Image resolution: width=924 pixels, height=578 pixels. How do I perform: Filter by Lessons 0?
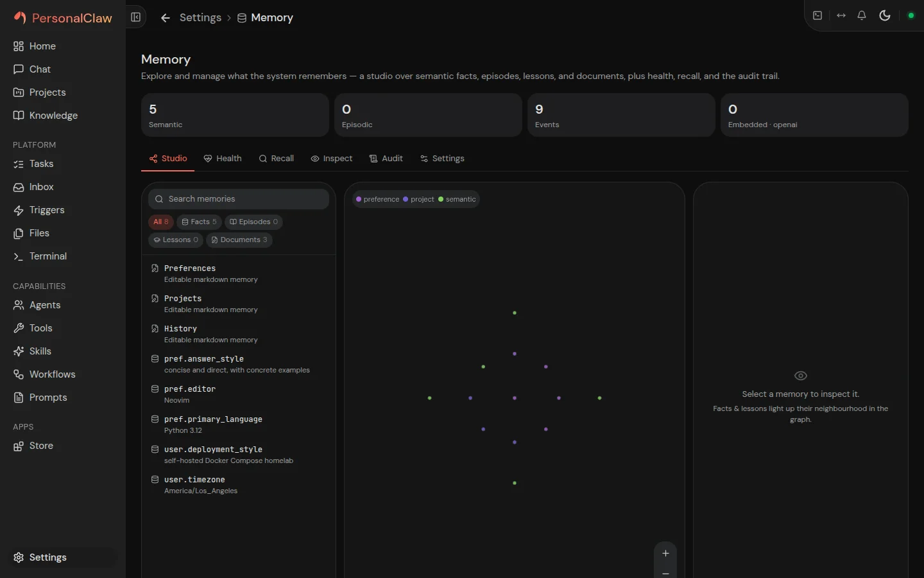pos(176,240)
